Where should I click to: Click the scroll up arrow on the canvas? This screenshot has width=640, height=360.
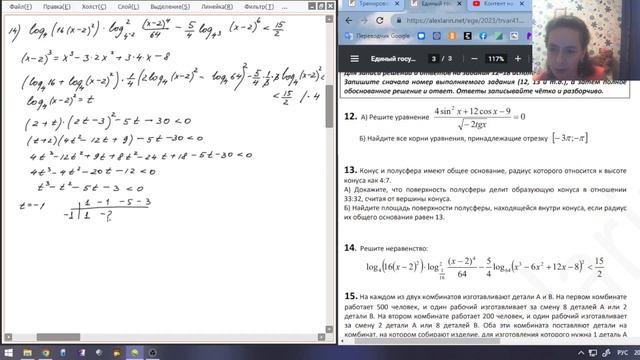pos(329,19)
